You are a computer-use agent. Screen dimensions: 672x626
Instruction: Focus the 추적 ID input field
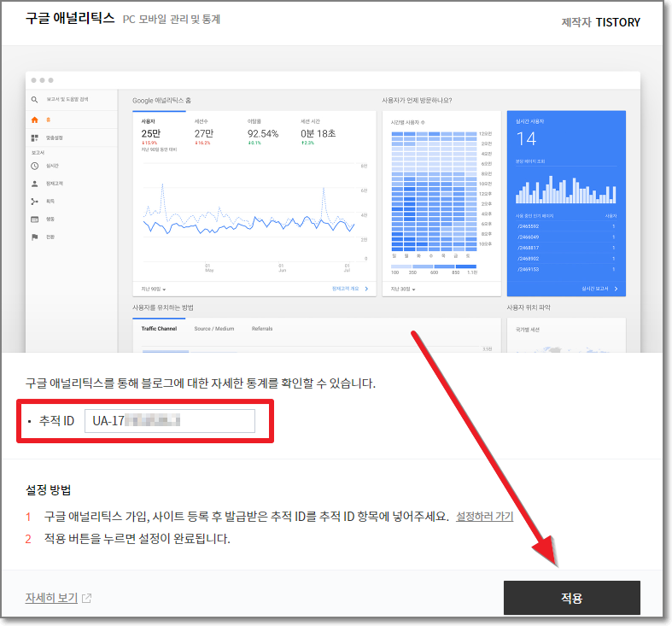tap(170, 421)
